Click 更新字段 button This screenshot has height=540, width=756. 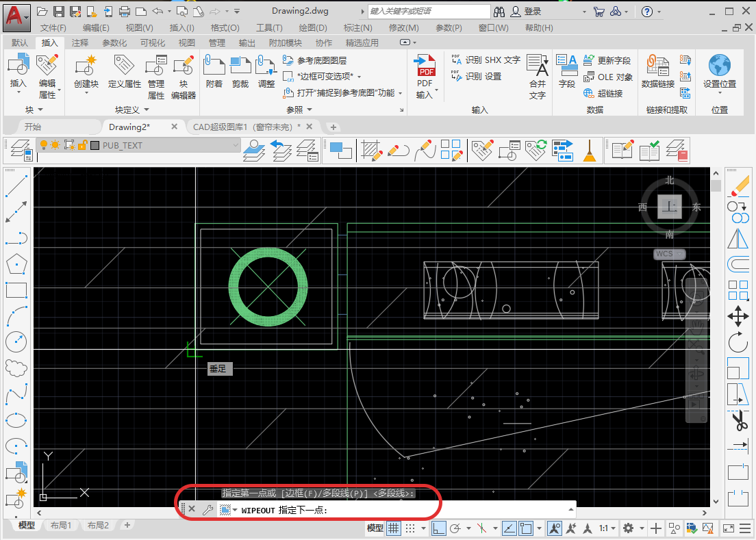click(x=607, y=60)
